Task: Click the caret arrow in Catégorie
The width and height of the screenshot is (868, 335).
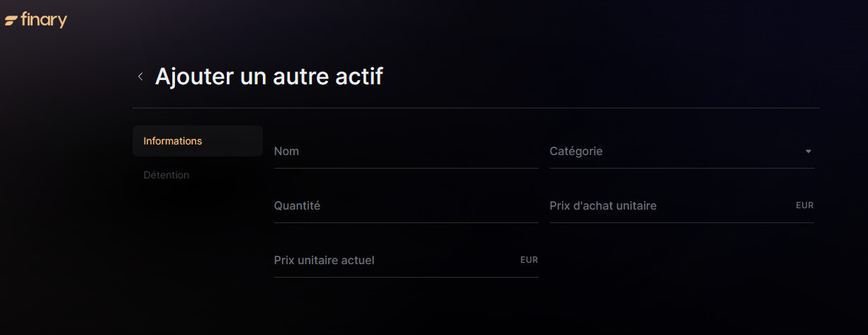Action: 808,152
